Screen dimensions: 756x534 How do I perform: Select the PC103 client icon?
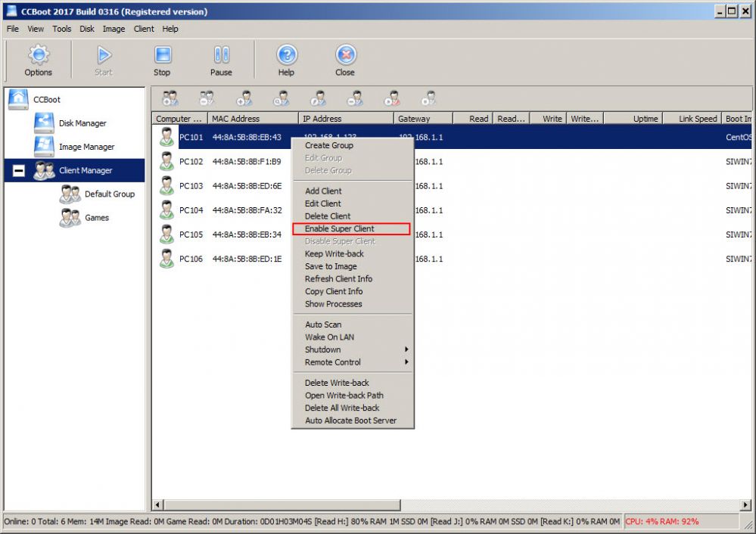point(166,185)
